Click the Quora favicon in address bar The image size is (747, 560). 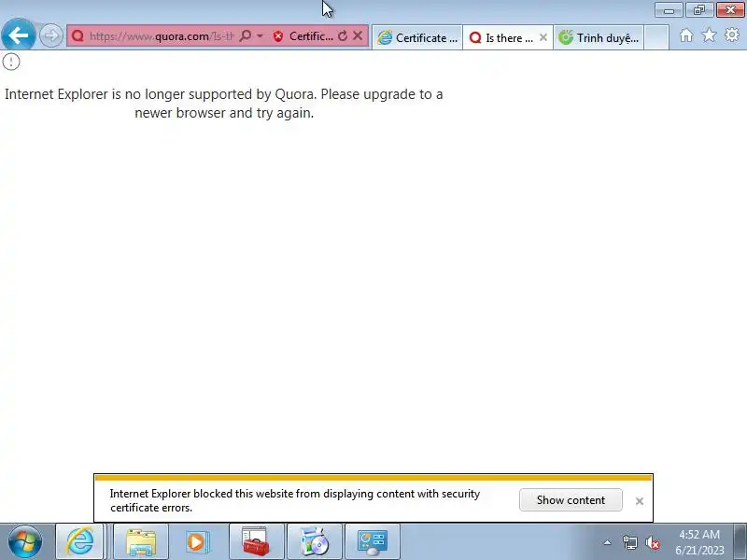78,36
